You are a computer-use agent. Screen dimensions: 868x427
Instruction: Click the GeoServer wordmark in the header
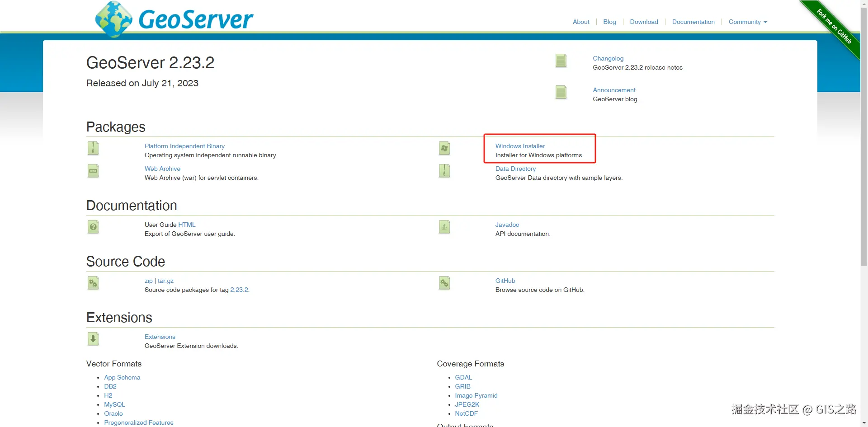(x=196, y=19)
